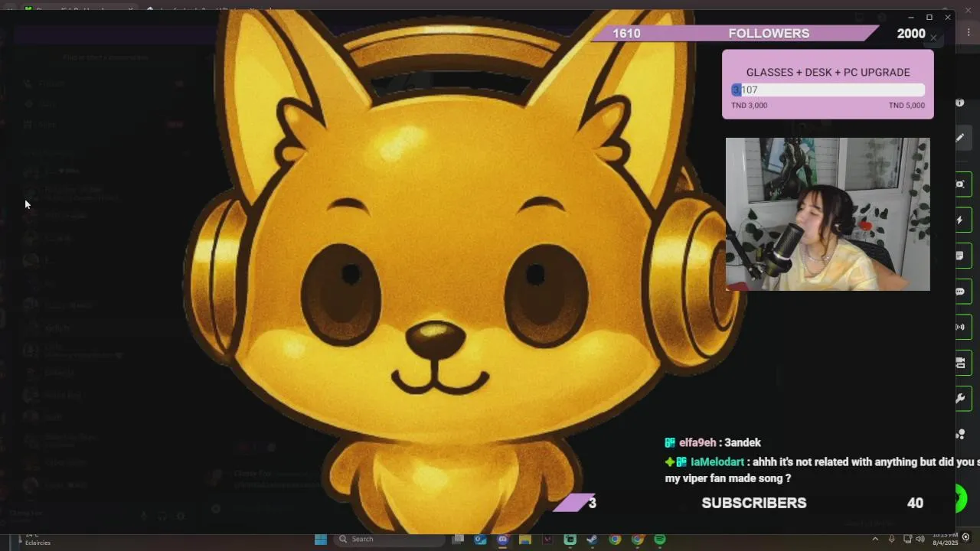Open Task View from the taskbar
Image resolution: width=980 pixels, height=551 pixels.
click(458, 540)
